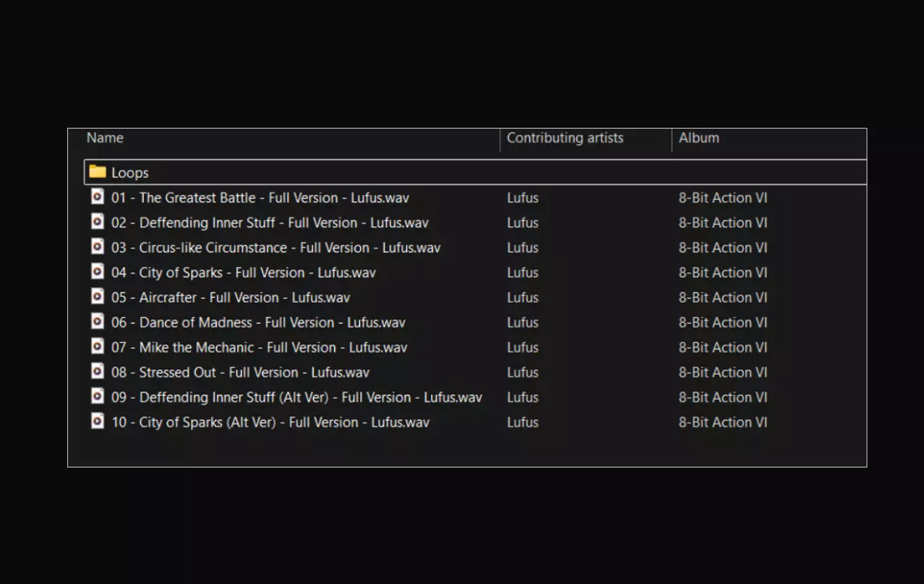
Task: Select the Loops folder name
Action: pos(129,172)
